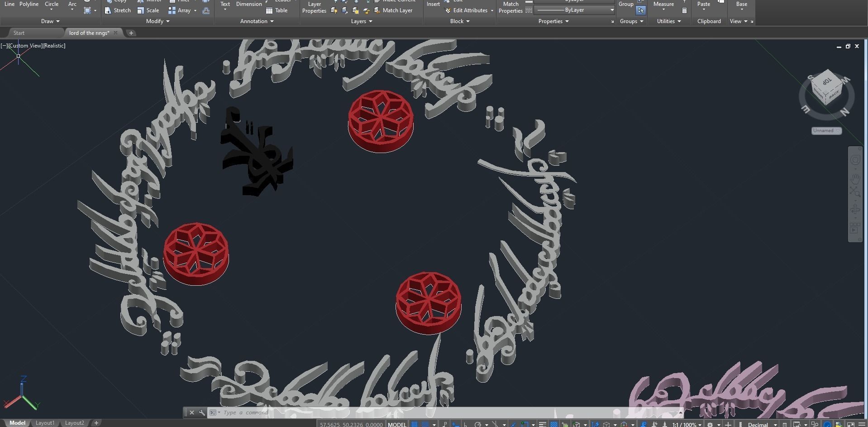This screenshot has width=868, height=427.
Task: Click the Layer Properties button
Action: [x=314, y=7]
